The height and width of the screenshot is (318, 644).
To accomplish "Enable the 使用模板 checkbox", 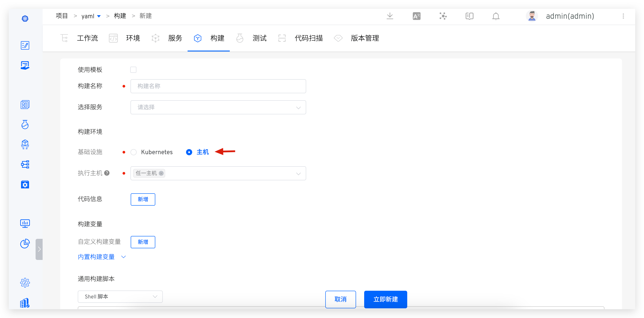I will pos(133,70).
